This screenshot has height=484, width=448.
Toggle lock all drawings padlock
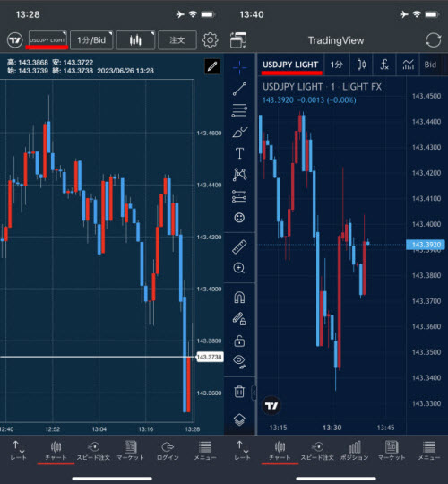(239, 341)
